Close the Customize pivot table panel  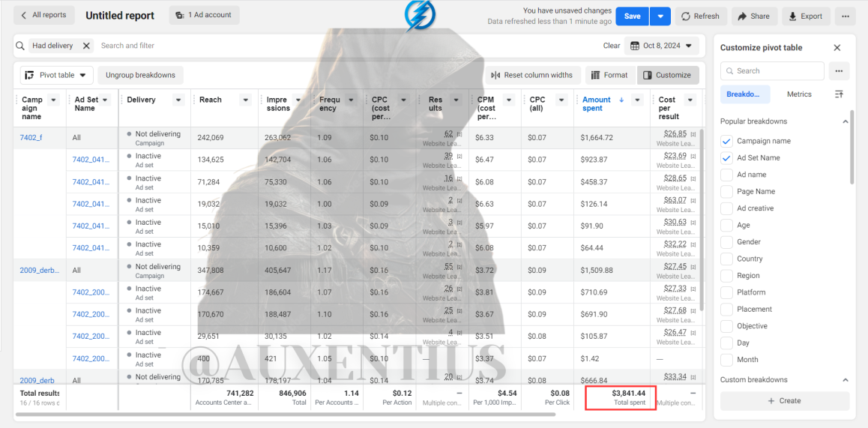[x=837, y=48]
